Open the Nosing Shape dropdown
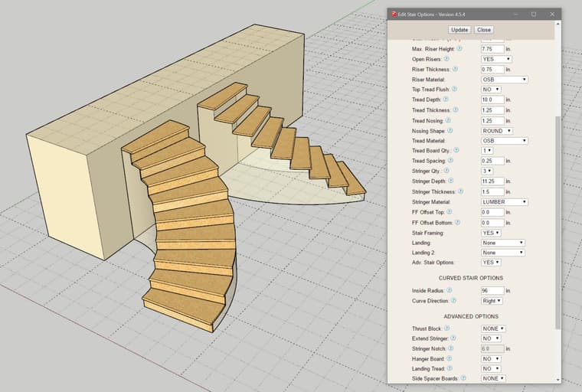The image size is (582, 392). [497, 131]
